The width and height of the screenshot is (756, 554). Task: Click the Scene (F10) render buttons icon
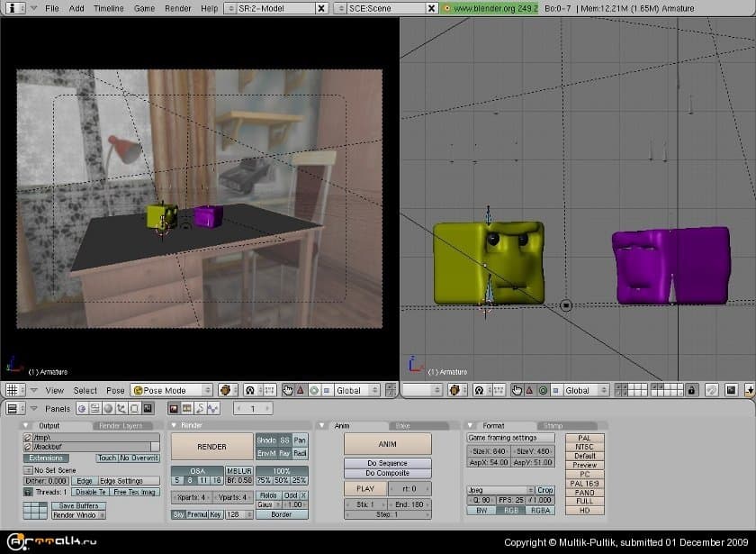(x=147, y=408)
